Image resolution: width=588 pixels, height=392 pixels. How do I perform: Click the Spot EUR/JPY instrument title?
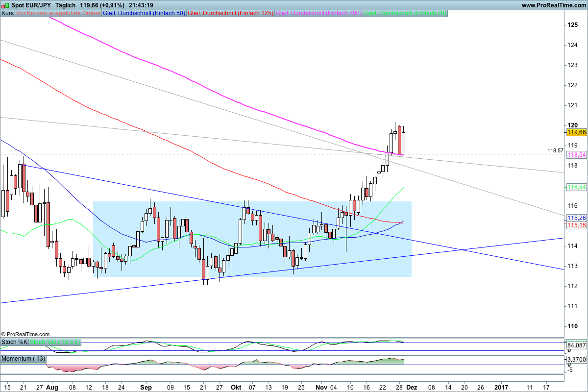(31, 5)
